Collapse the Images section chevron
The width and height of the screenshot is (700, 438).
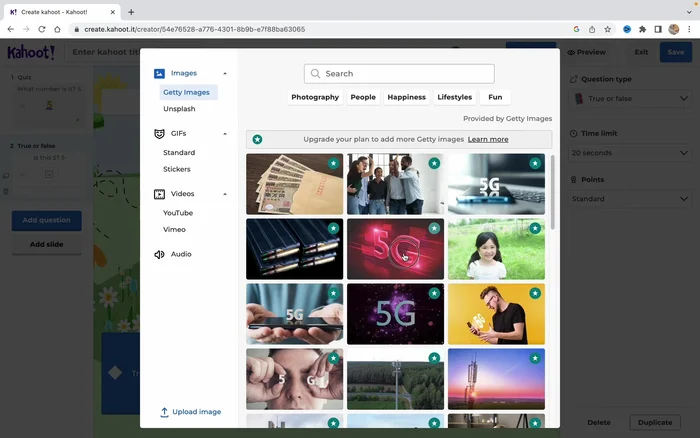coord(225,73)
